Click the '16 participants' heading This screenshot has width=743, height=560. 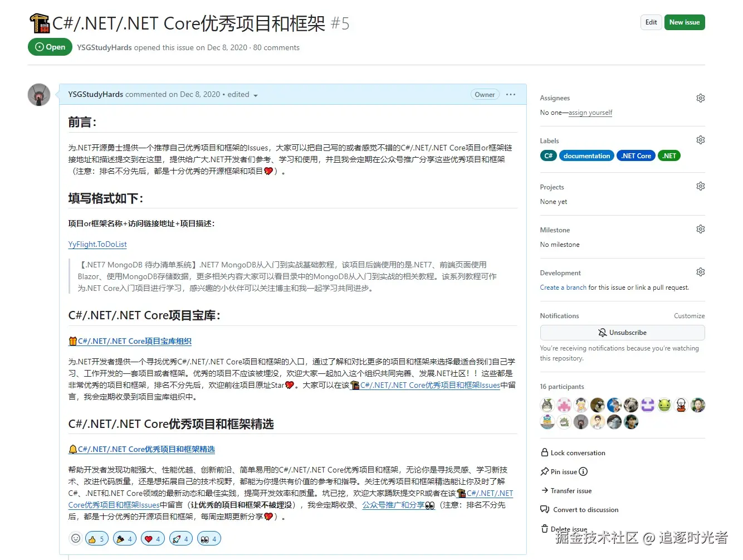coord(562,387)
